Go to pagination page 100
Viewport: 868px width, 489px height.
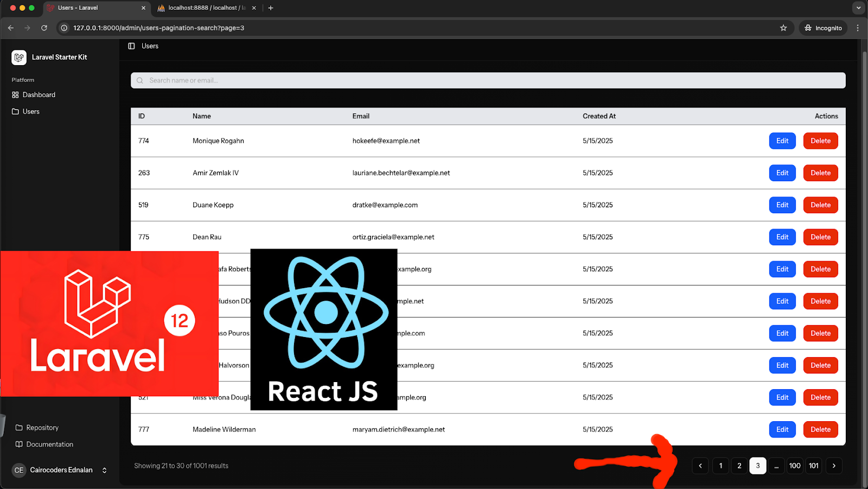point(795,466)
